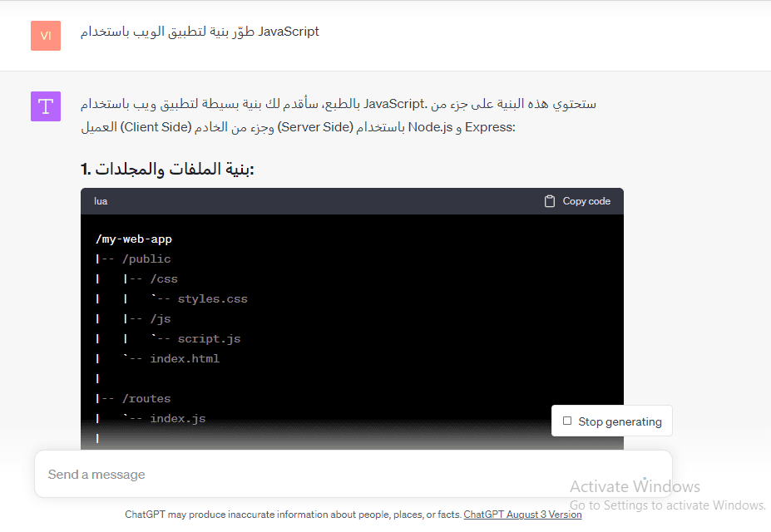Viewport: 771px width, 532px height.
Task: Click the square stop icon in Stop generating
Action: 567,421
